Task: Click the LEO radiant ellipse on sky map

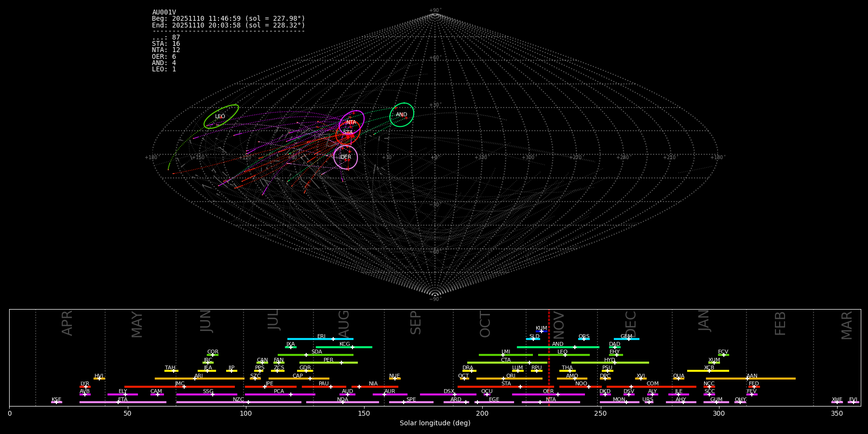Action: pos(221,117)
